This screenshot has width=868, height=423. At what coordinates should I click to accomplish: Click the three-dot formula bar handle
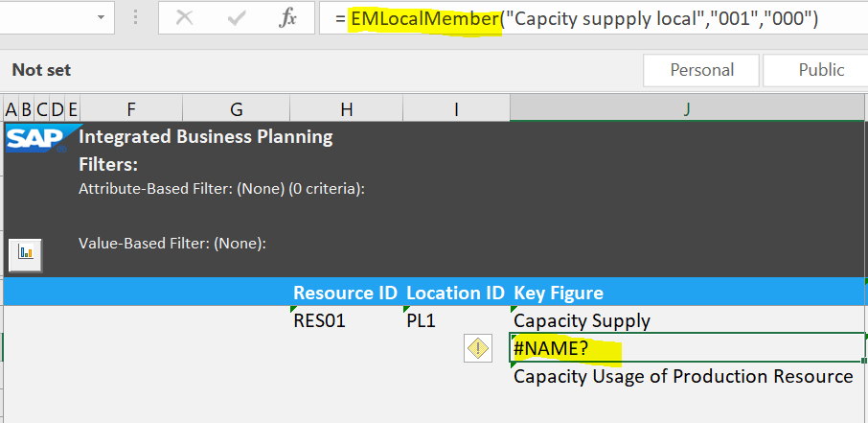coord(135,19)
